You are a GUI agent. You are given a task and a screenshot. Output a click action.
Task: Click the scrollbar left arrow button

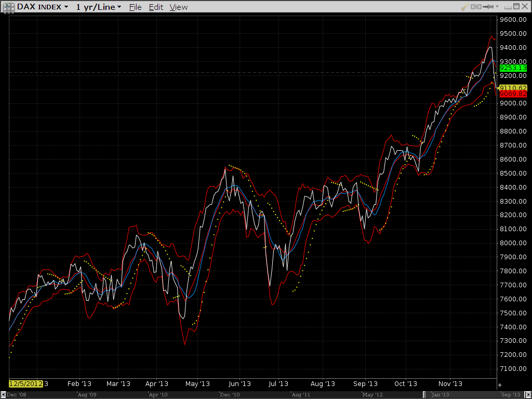4,395
